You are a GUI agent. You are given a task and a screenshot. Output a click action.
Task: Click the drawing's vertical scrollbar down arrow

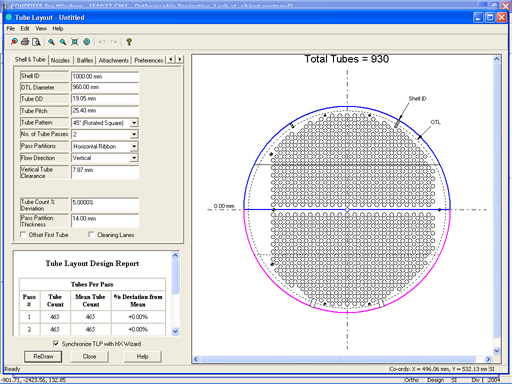pyautogui.click(x=497, y=351)
